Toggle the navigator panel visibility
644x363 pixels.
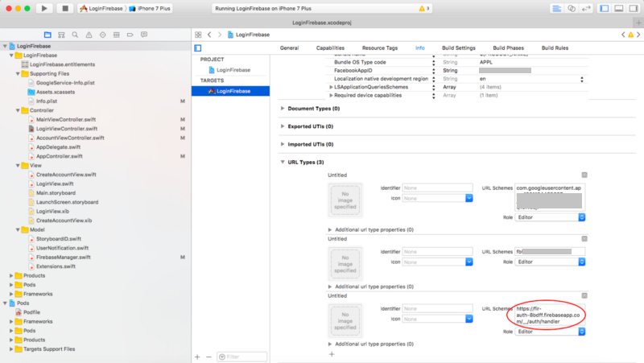[x=605, y=8]
